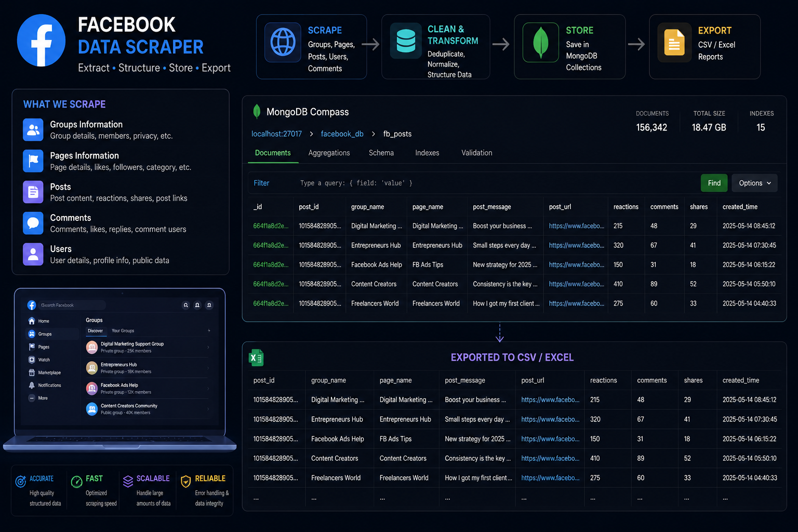Select the Groups Information people icon
Screen dimensions: 798x532
(x=33, y=130)
